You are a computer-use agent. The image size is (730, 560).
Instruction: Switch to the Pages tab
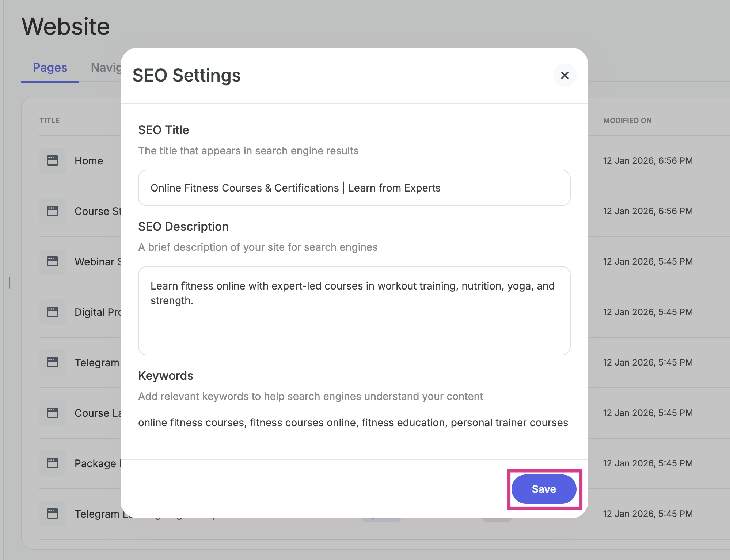click(x=50, y=68)
